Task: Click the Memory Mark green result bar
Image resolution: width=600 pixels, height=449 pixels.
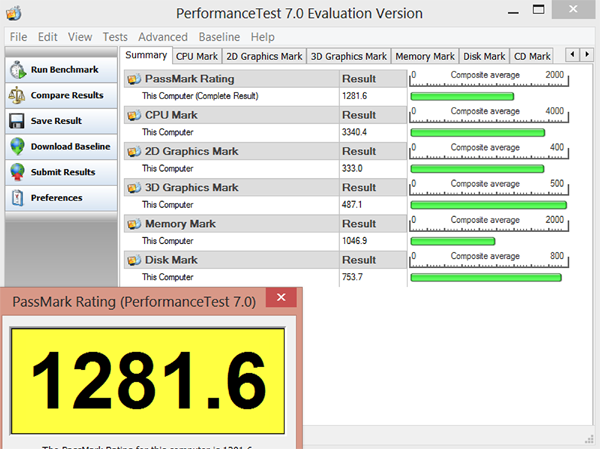Action: coord(453,242)
